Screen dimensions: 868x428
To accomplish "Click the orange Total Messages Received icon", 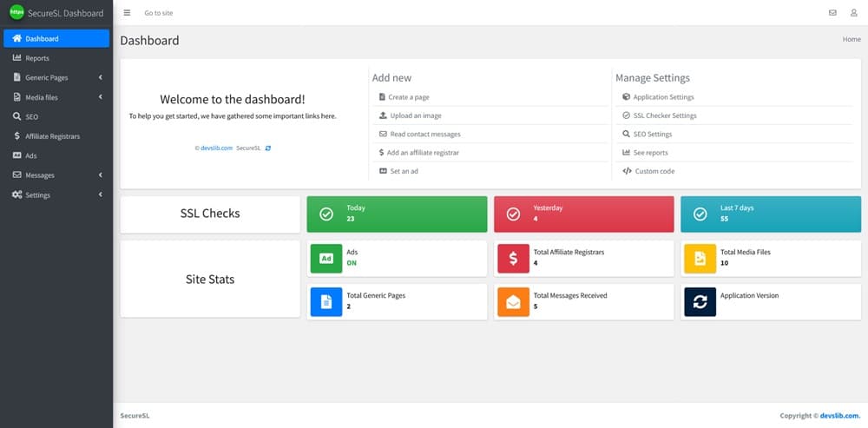I will pos(513,301).
